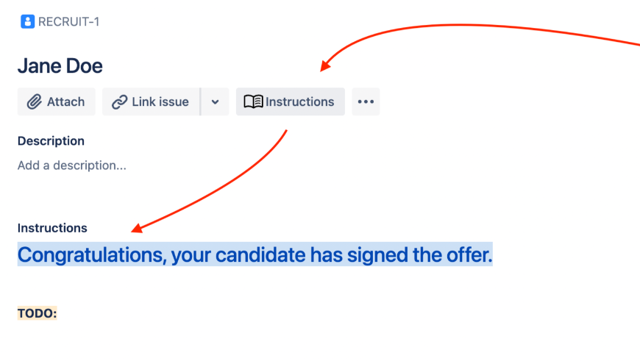Click the word Doe in the issue title

coord(85,66)
